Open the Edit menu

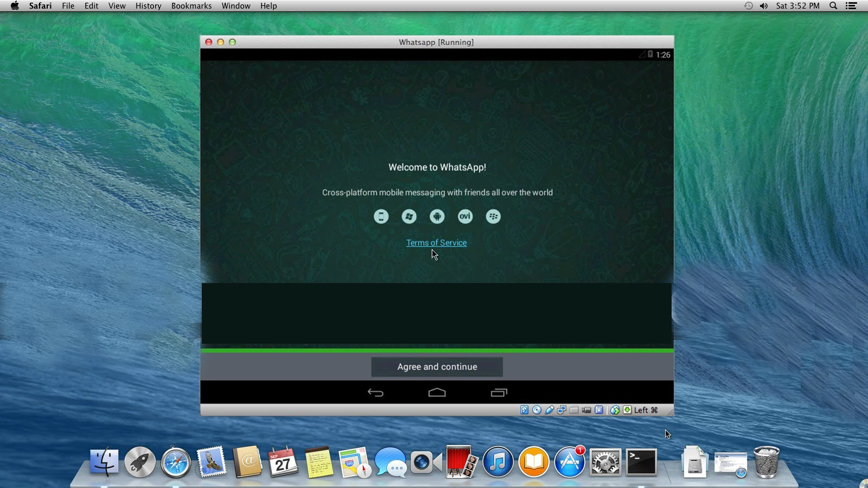(x=91, y=6)
